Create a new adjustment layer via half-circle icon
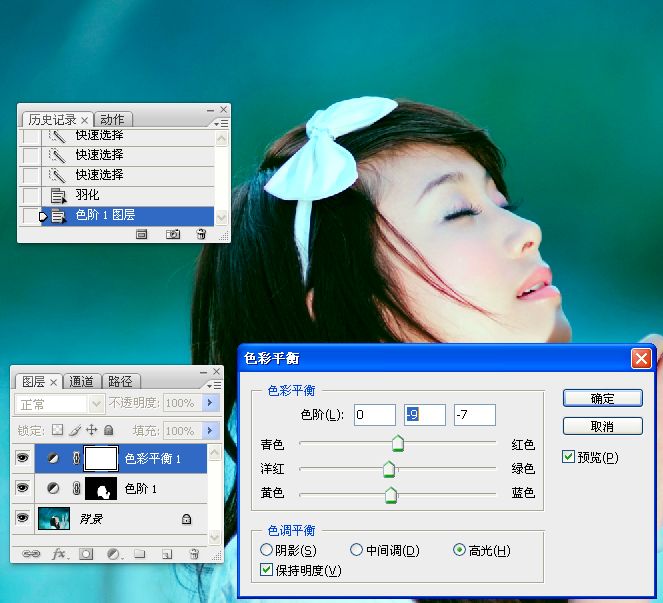This screenshot has height=603, width=663. click(113, 553)
